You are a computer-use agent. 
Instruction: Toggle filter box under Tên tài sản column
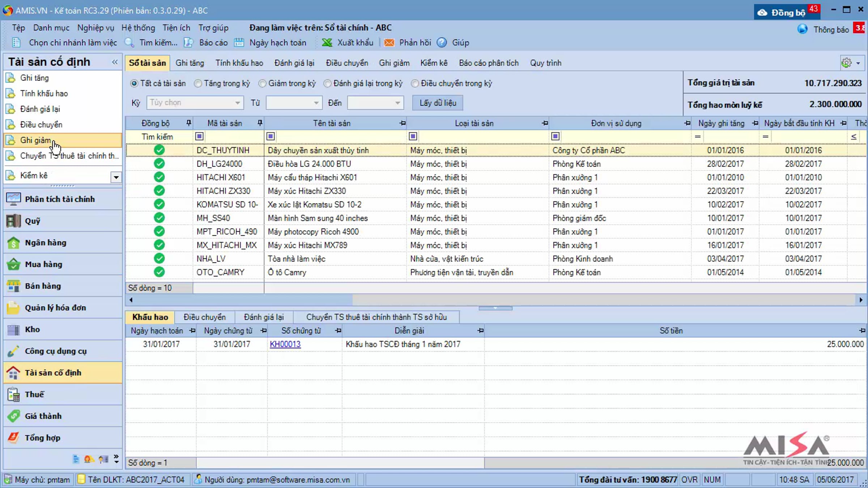point(271,136)
